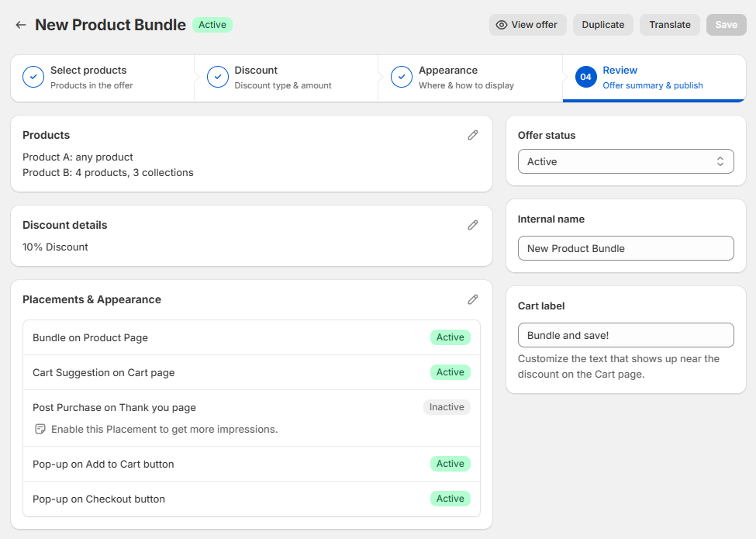Open the Offer status dropdown
Viewport: 756px width, 539px height.
pos(626,161)
